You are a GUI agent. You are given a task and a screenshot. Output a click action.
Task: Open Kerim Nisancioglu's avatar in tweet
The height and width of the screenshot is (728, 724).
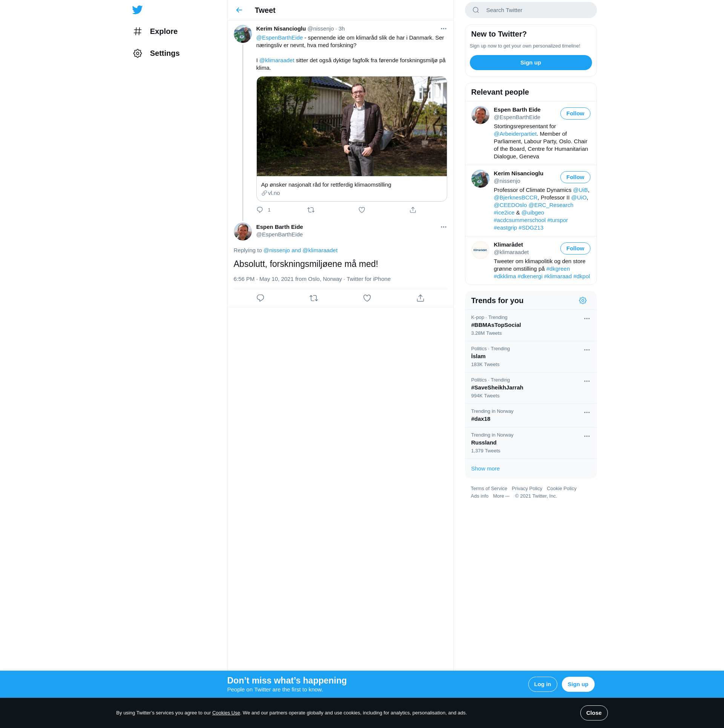pos(243,34)
